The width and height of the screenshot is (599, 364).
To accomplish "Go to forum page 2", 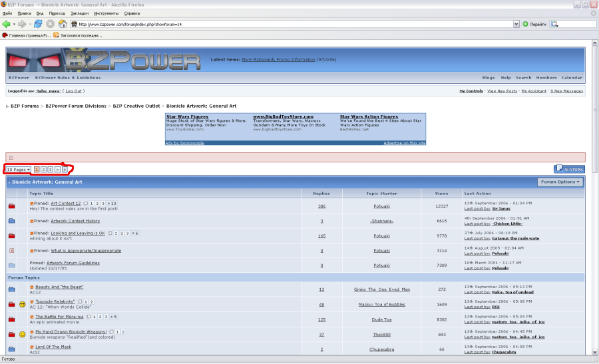I will (43, 170).
